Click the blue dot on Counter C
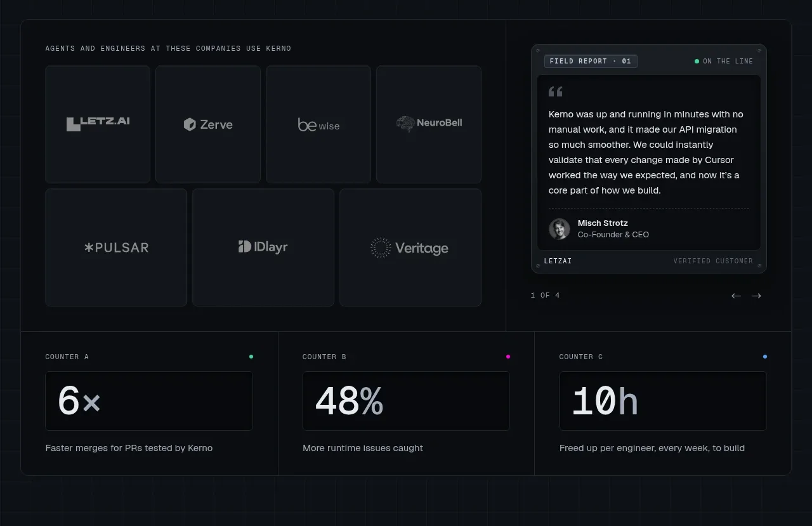This screenshot has height=526, width=812. tap(765, 357)
